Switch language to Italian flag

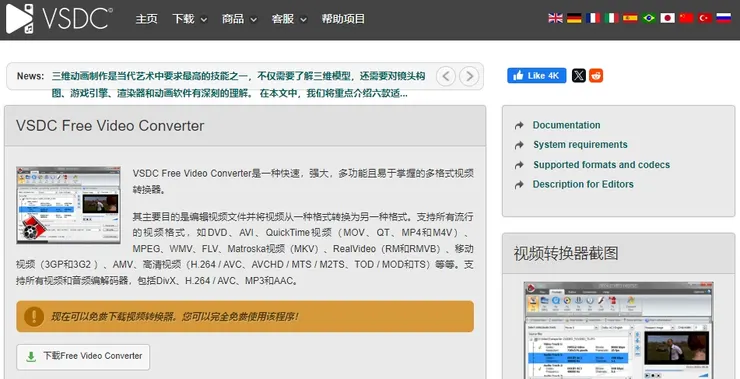[612, 18]
